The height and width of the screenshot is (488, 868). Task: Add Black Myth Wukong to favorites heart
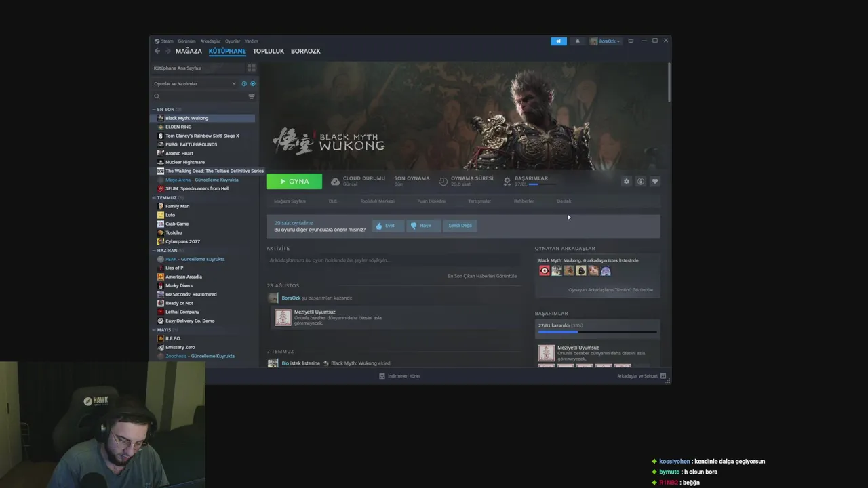(x=655, y=182)
